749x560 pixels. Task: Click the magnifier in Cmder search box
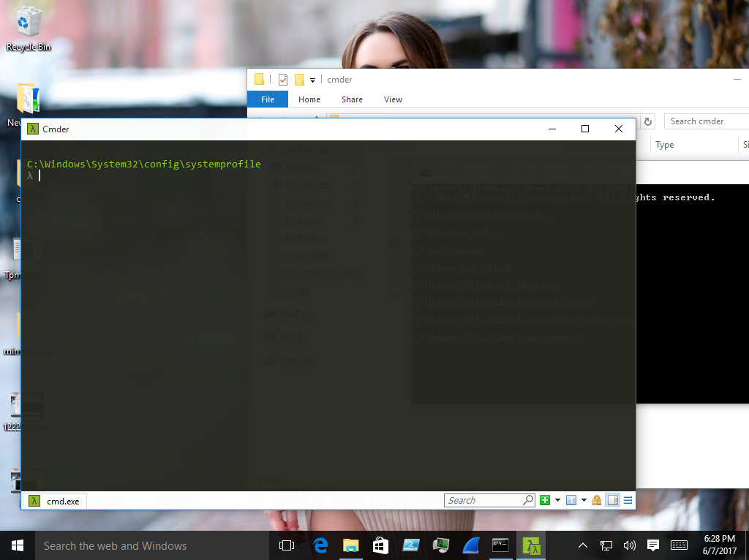528,500
